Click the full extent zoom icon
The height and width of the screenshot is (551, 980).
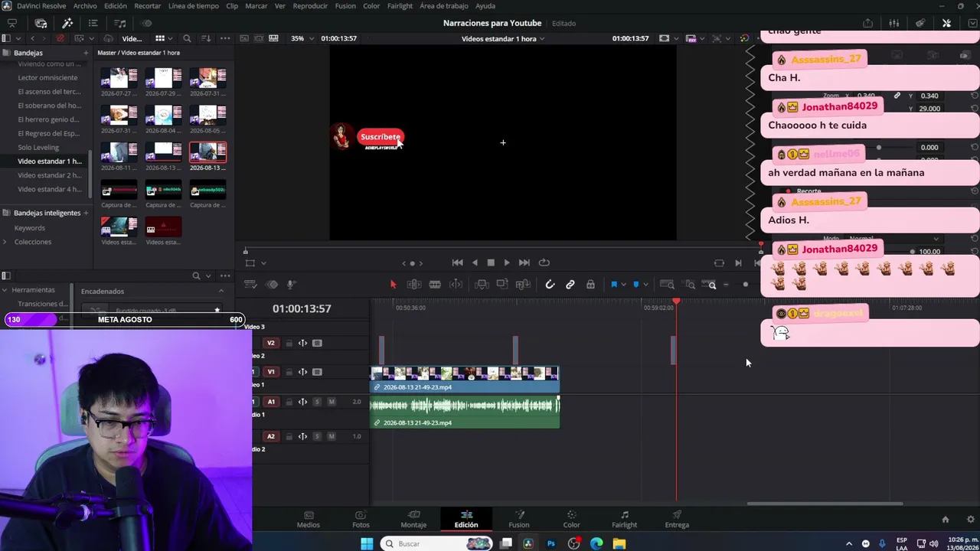click(667, 285)
